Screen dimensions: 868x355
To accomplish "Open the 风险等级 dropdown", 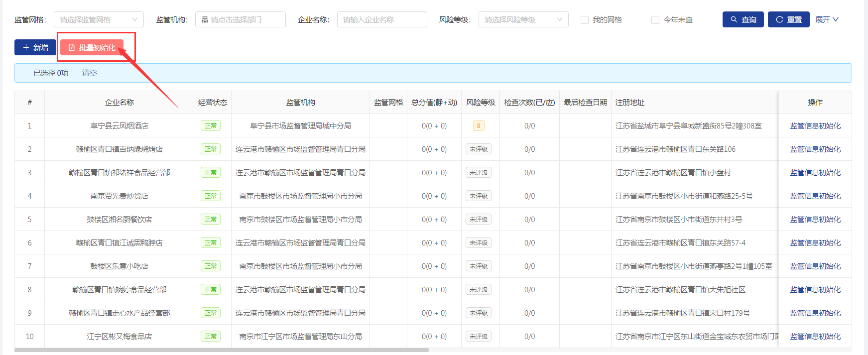I will pyautogui.click(x=523, y=19).
